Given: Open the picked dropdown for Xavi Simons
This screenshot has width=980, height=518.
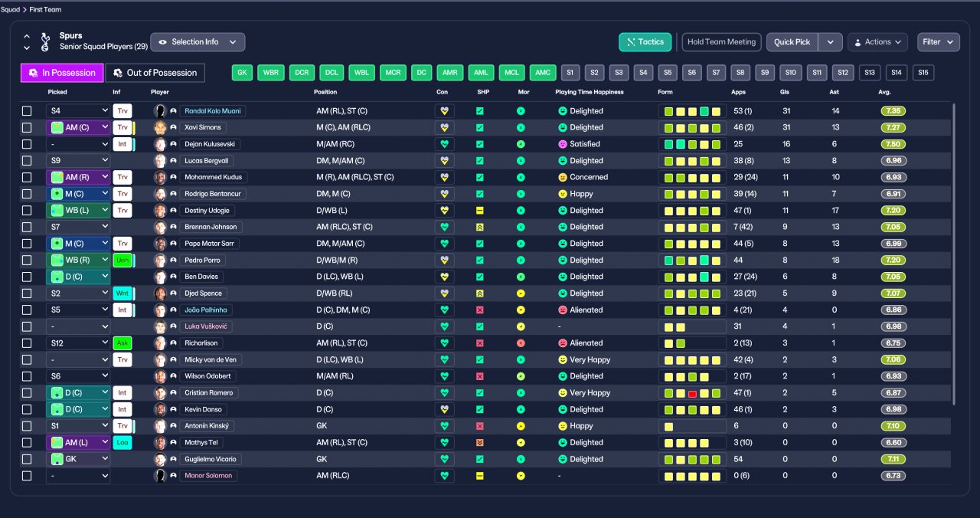Looking at the screenshot, I should pyautogui.click(x=78, y=127).
